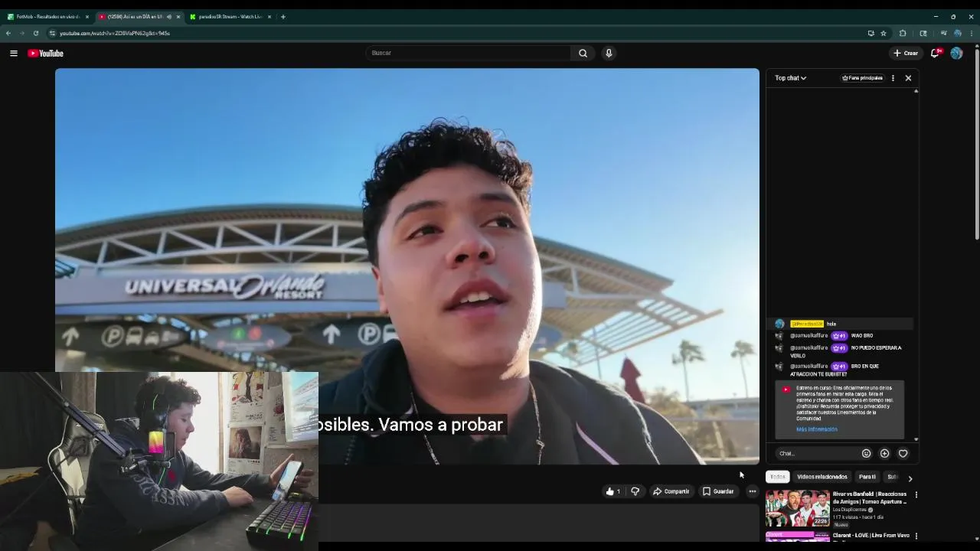Open the notifications bell

[x=935, y=53]
